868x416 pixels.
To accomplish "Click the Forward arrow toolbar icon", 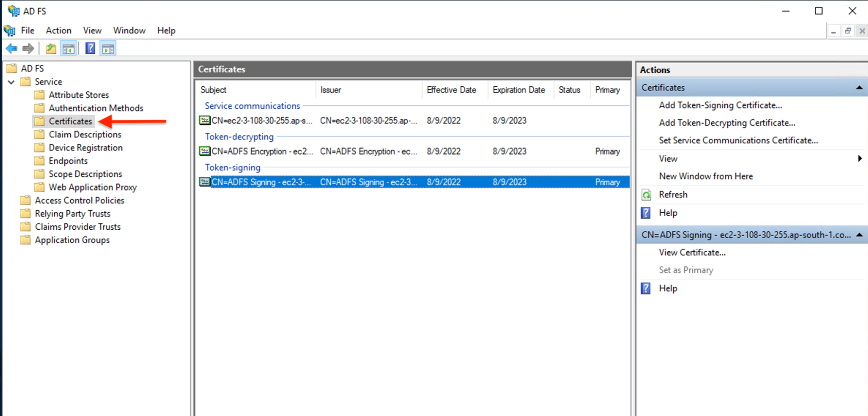I will tap(28, 49).
